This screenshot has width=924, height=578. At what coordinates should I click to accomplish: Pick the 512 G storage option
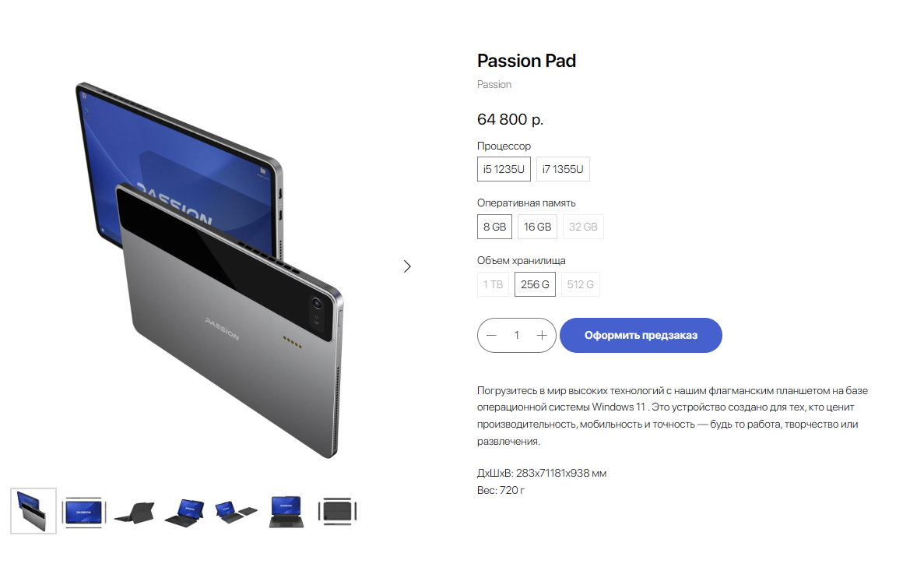coord(581,285)
